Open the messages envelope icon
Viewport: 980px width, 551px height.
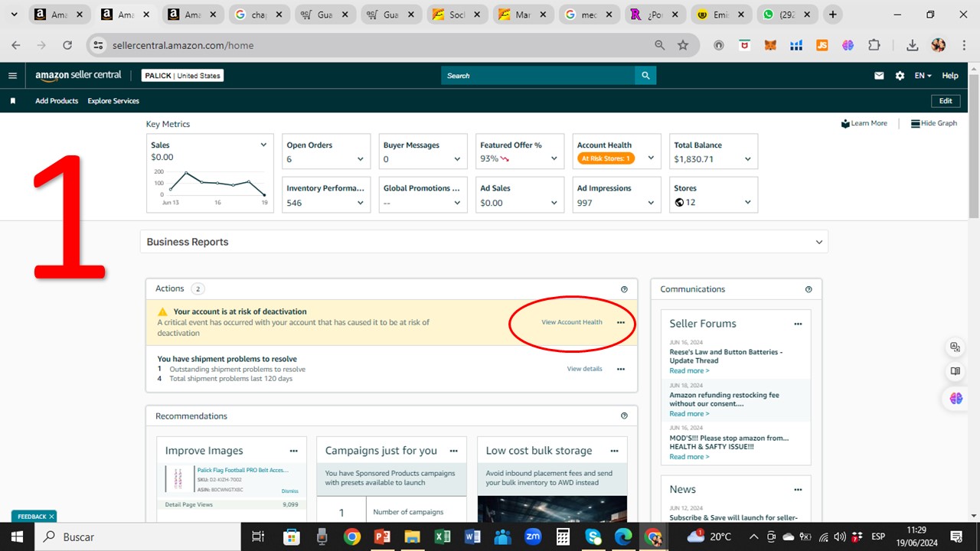point(879,76)
